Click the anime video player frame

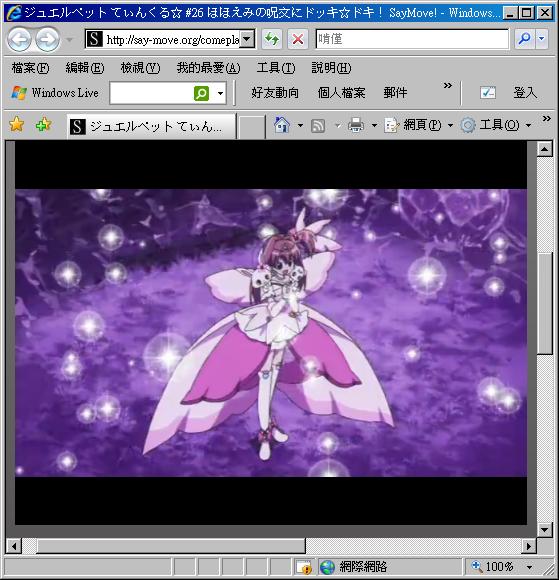271,333
